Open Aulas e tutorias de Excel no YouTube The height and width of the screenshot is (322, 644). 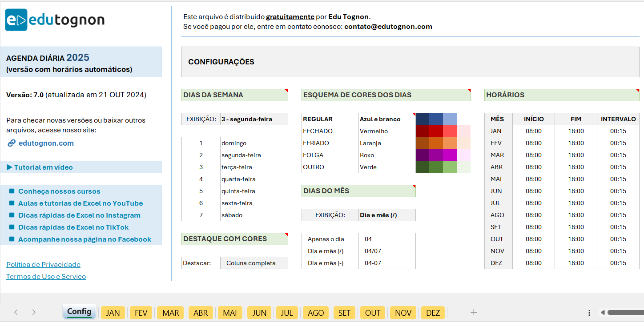(80, 203)
